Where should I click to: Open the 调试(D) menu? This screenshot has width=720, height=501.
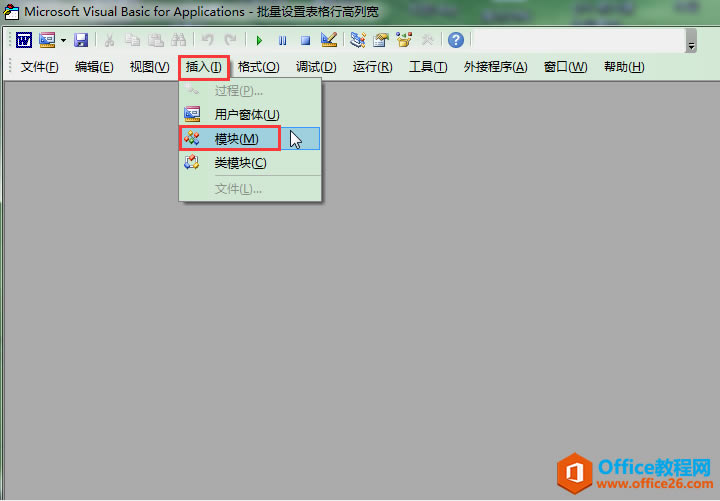316,67
